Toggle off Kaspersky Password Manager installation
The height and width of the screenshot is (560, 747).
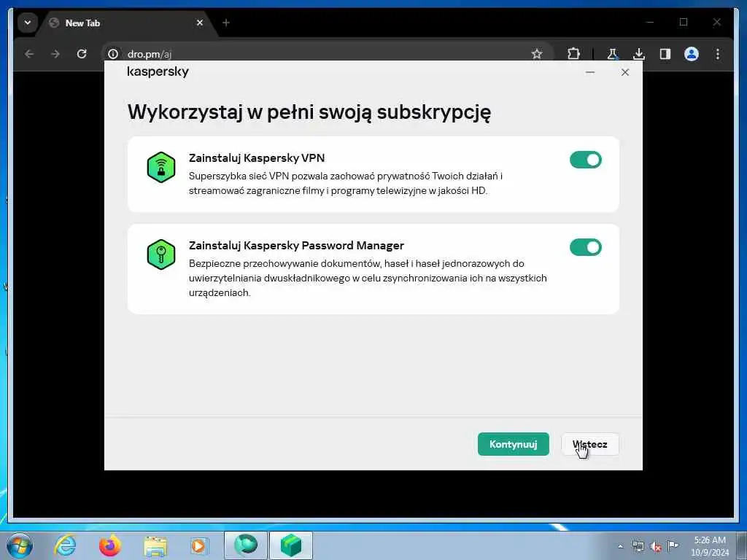[x=586, y=247]
